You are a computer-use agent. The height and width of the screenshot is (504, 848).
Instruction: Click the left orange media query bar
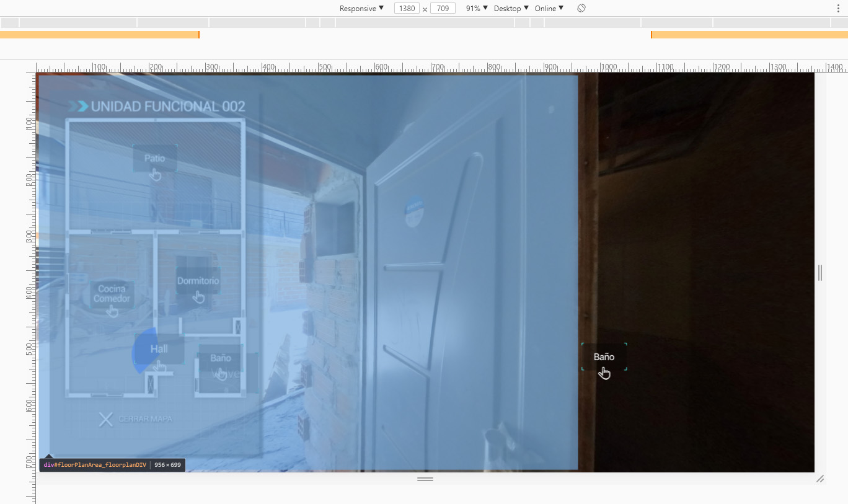99,35
